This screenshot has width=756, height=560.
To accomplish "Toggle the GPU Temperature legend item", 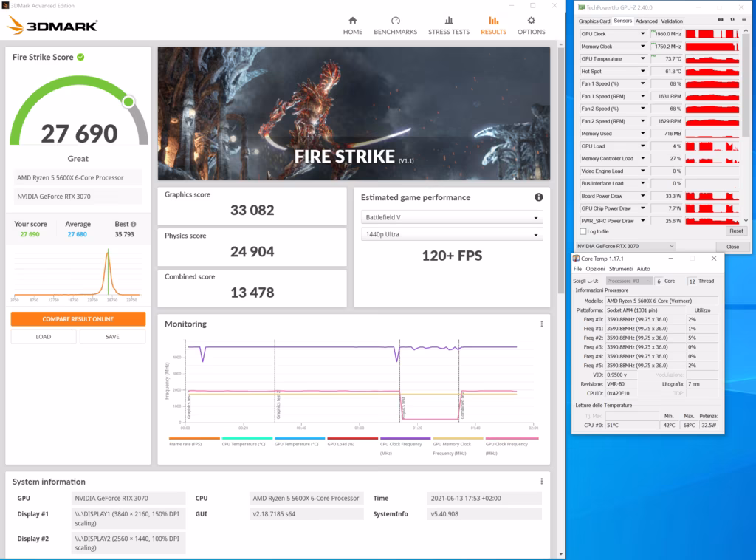I will [300, 442].
